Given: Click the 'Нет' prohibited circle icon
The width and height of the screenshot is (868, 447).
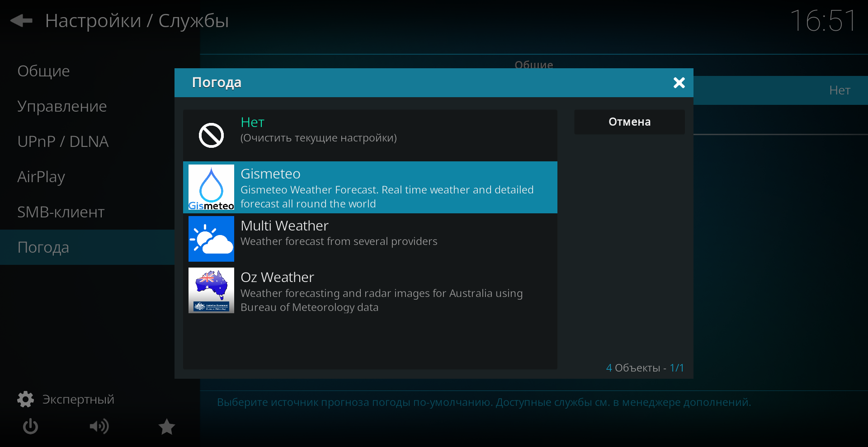Looking at the screenshot, I should 211,135.
